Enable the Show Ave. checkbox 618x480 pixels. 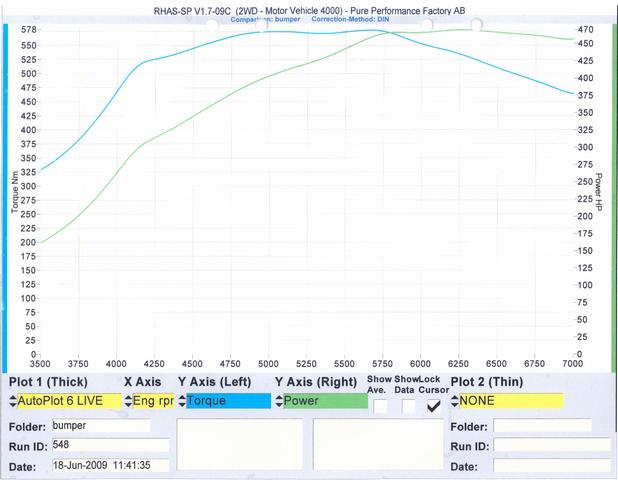(x=380, y=406)
